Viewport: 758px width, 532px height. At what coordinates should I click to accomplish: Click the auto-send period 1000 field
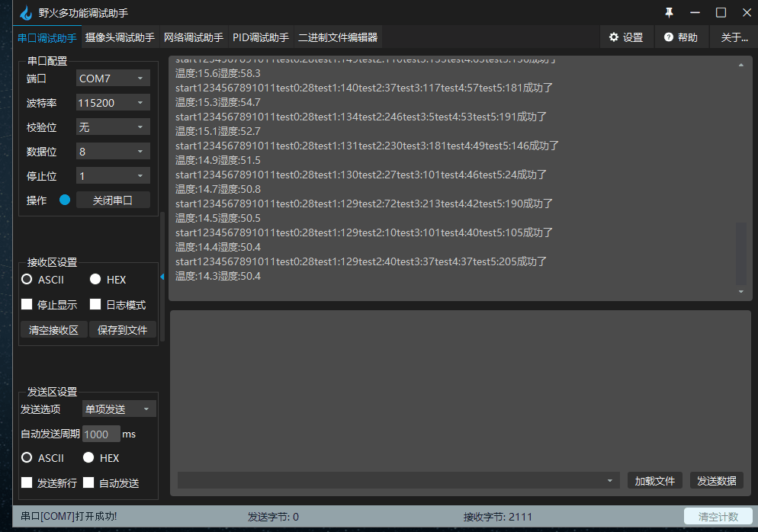101,434
